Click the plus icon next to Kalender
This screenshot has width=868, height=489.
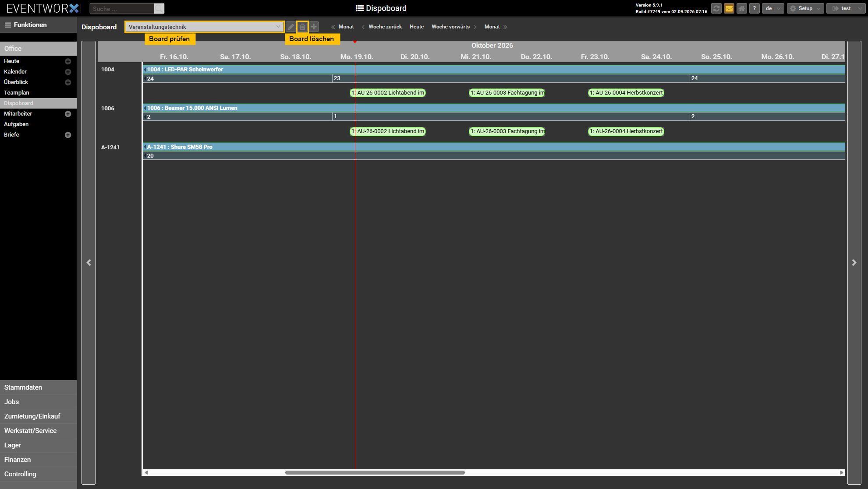(x=68, y=72)
